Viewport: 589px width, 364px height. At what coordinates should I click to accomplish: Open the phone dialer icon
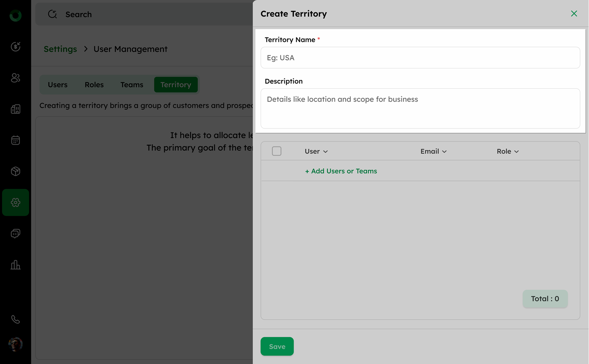[15, 319]
